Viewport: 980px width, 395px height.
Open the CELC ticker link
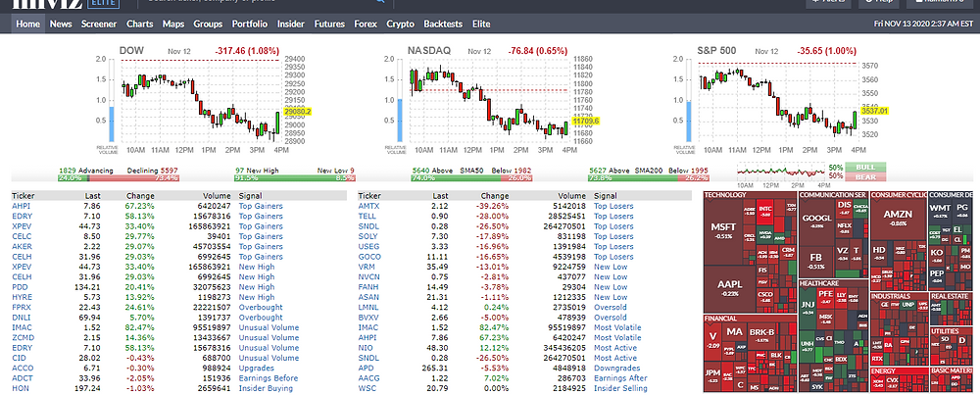[x=22, y=236]
